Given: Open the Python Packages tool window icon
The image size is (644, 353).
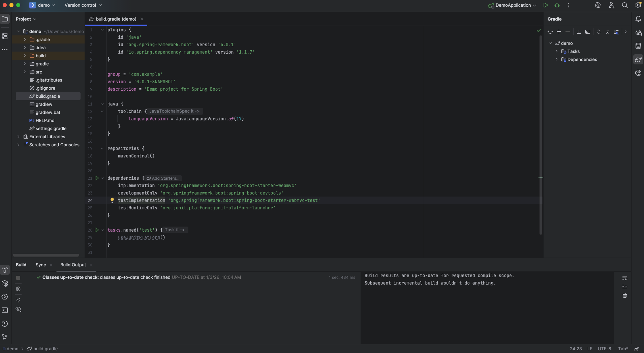Looking at the screenshot, I should click(x=5, y=283).
